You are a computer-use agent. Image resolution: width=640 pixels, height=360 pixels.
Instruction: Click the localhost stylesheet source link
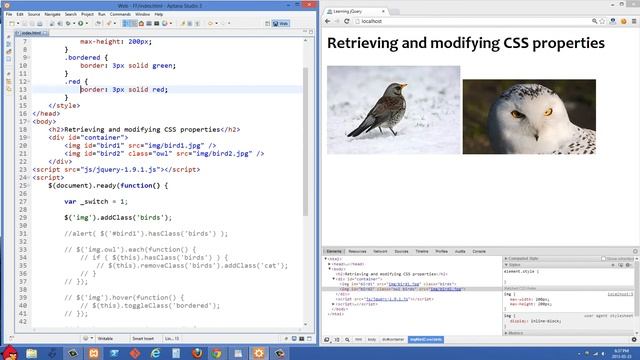tap(620, 294)
